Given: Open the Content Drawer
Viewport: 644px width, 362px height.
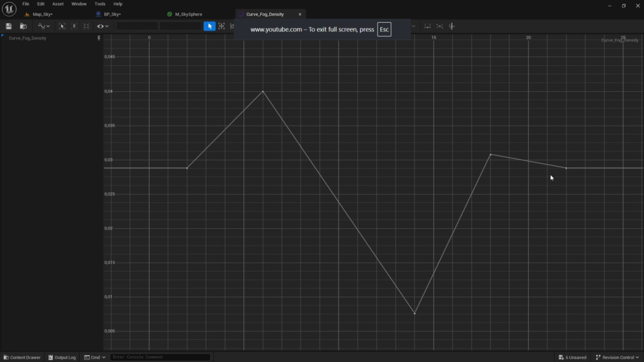Looking at the screenshot, I should [x=22, y=358].
